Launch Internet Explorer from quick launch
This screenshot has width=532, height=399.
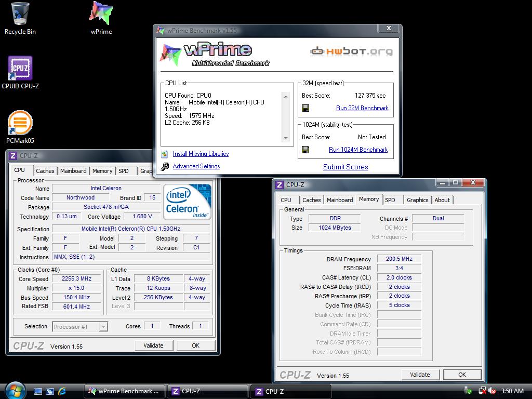62,391
